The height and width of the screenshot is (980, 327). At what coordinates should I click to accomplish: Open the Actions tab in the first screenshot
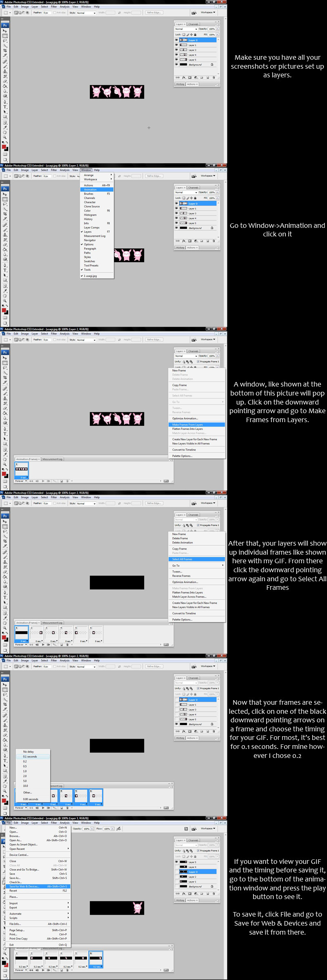(192, 84)
